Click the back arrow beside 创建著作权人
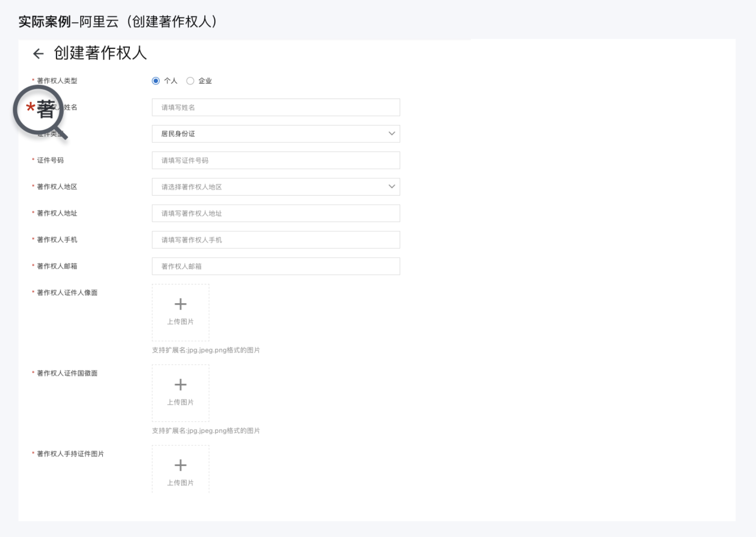This screenshot has width=756, height=537. click(x=38, y=54)
